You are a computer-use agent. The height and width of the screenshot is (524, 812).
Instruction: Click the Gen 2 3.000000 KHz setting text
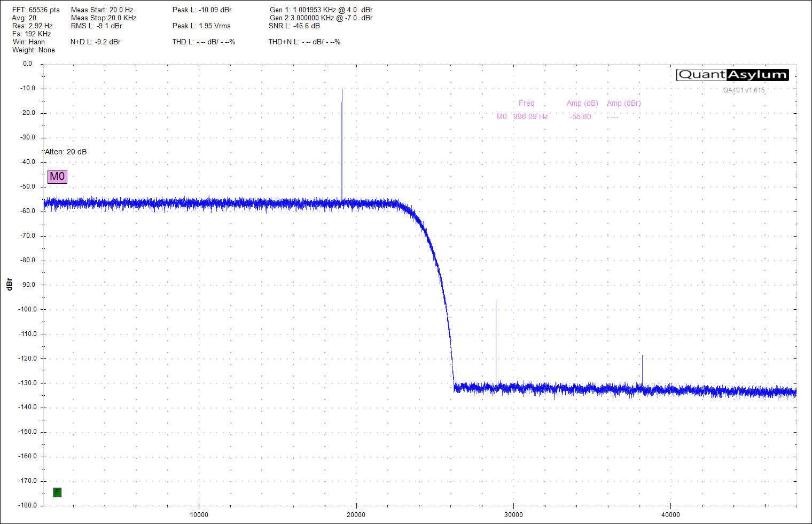click(321, 18)
